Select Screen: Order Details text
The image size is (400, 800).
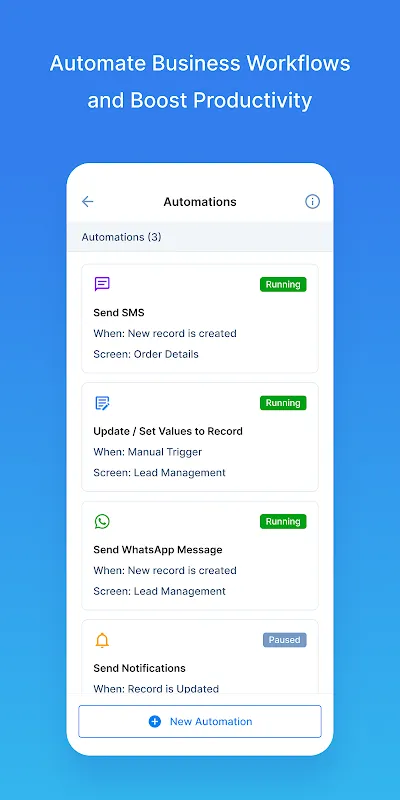(x=146, y=354)
